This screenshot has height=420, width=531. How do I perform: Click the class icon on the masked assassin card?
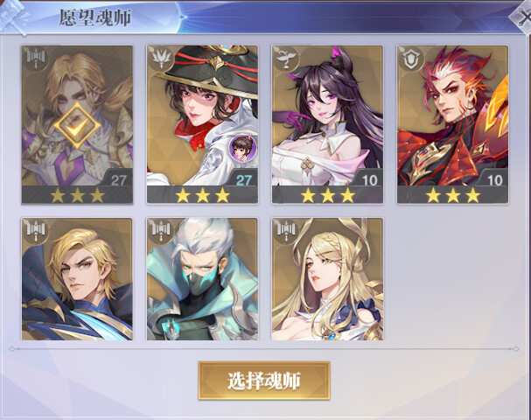coord(161,231)
